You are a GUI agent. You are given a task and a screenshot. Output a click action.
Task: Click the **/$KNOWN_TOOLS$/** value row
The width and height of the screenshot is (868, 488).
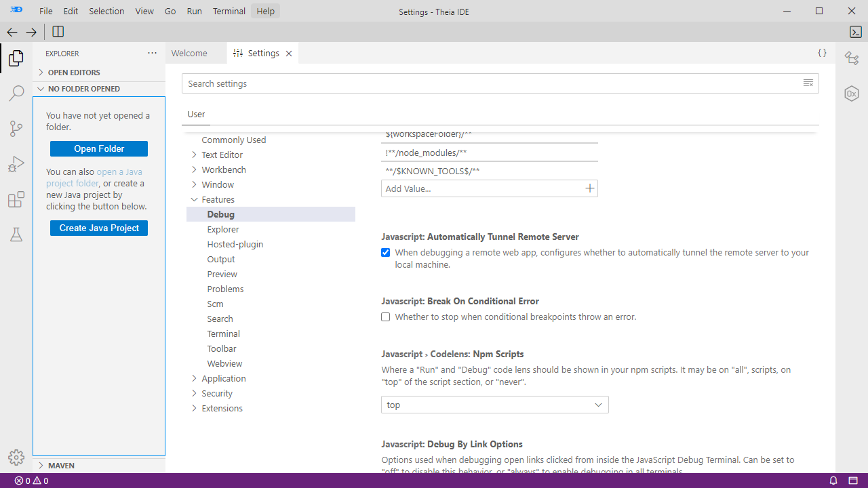(x=490, y=171)
